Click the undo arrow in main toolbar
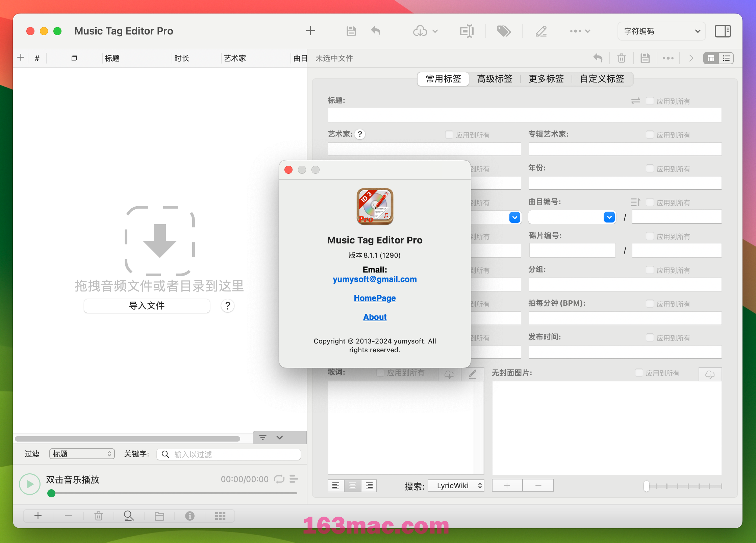This screenshot has width=756, height=543. 376,31
